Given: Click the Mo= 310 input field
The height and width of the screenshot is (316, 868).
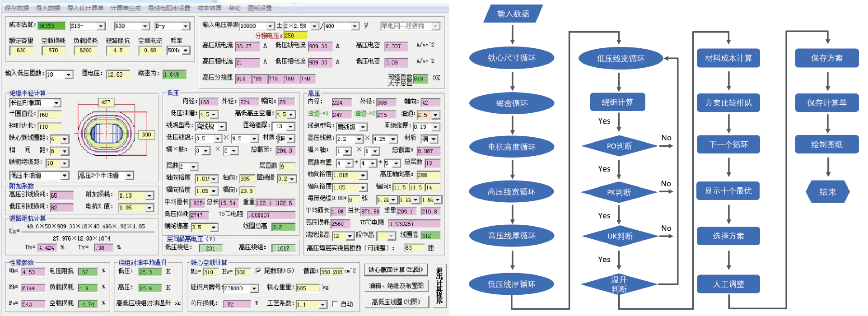Looking at the screenshot, I should coord(210,272).
